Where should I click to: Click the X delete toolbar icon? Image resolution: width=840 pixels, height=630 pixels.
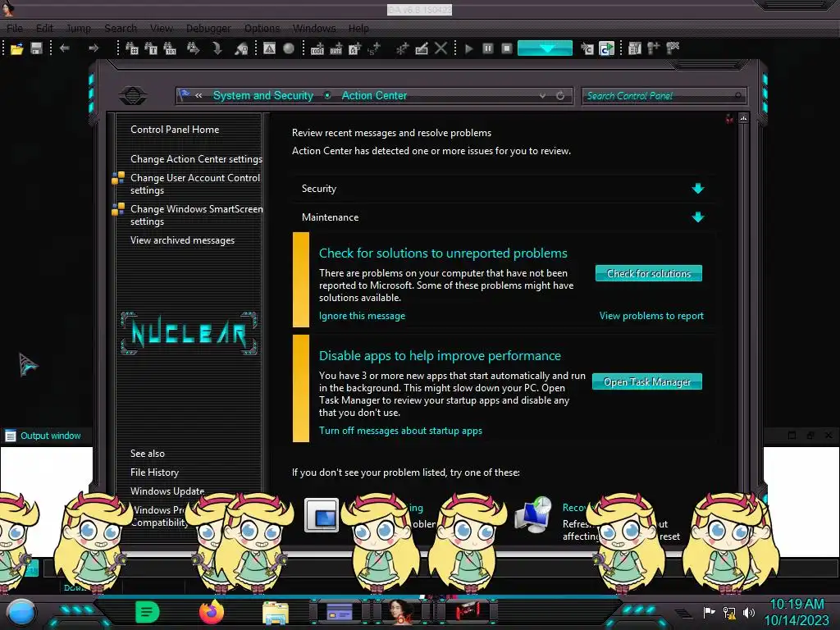(x=441, y=48)
